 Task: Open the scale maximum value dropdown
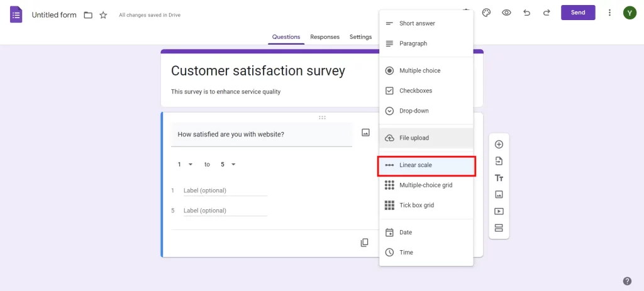click(228, 165)
